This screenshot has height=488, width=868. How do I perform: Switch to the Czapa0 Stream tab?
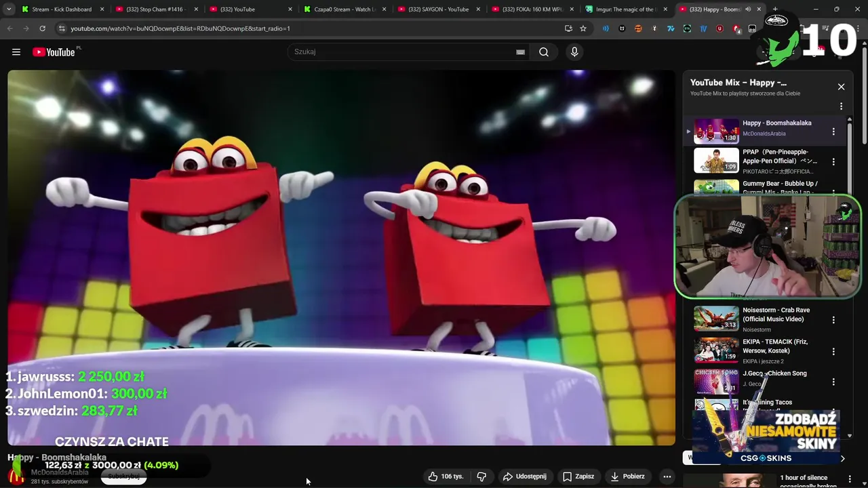344,9
